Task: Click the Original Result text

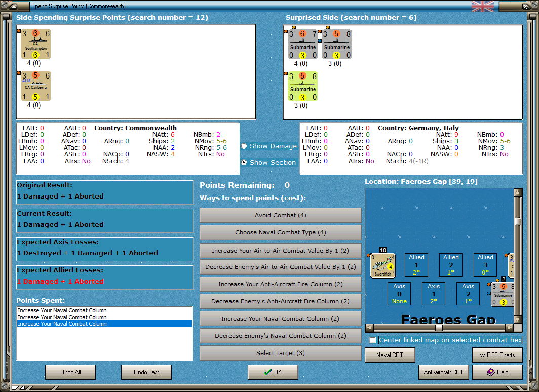Action: (60, 196)
